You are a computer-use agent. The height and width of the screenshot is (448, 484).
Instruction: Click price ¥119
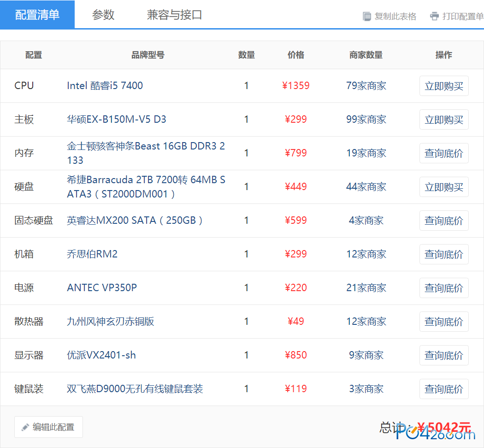click(x=296, y=388)
